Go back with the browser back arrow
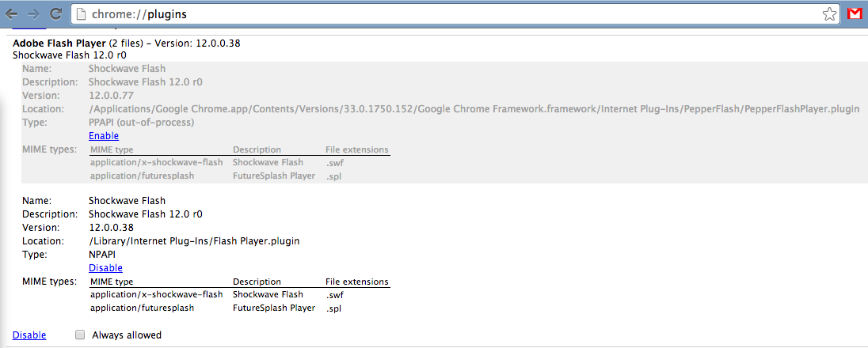 [x=12, y=14]
